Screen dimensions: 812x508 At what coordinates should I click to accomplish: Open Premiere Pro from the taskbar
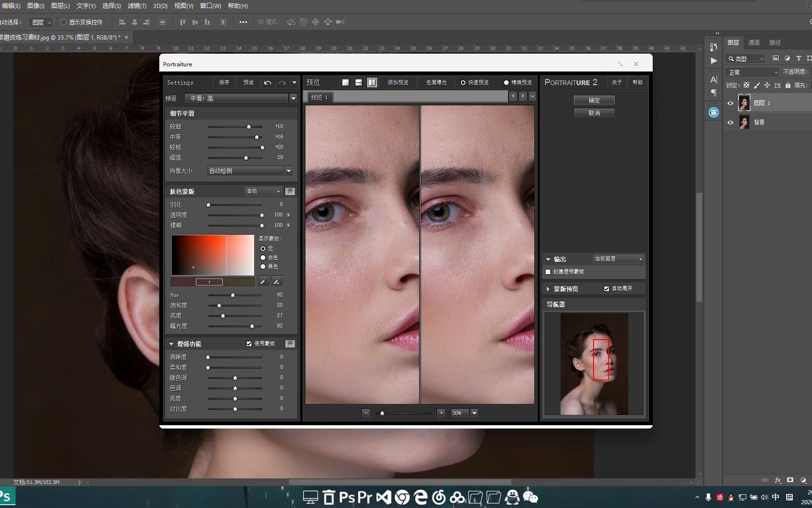pyautogui.click(x=365, y=497)
